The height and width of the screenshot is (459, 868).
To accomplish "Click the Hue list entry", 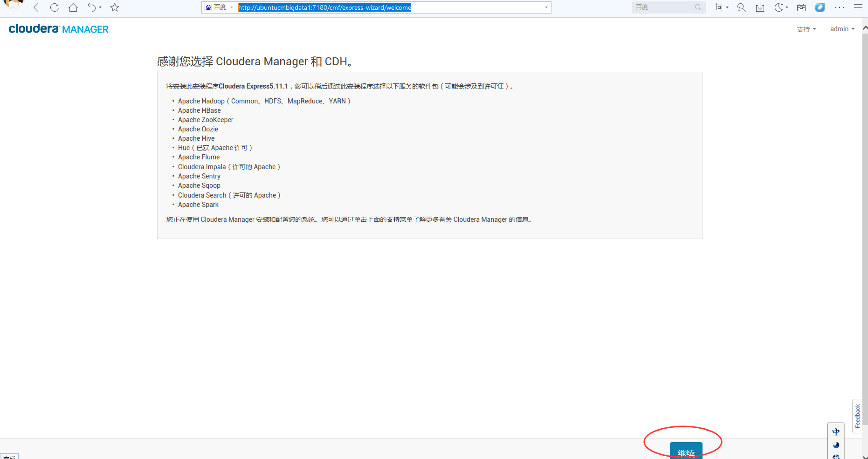I will (215, 148).
